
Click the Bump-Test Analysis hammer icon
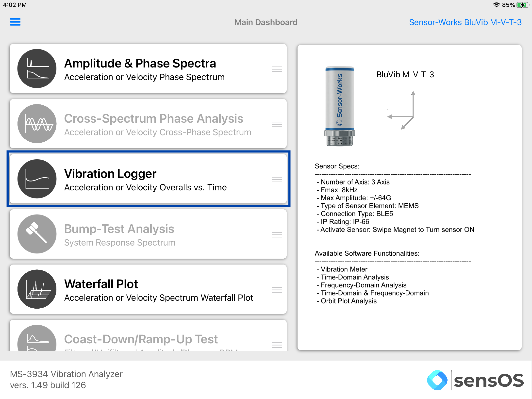[37, 234]
